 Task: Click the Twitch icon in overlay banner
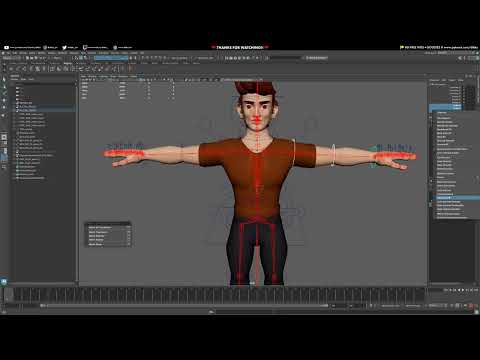pos(85,48)
